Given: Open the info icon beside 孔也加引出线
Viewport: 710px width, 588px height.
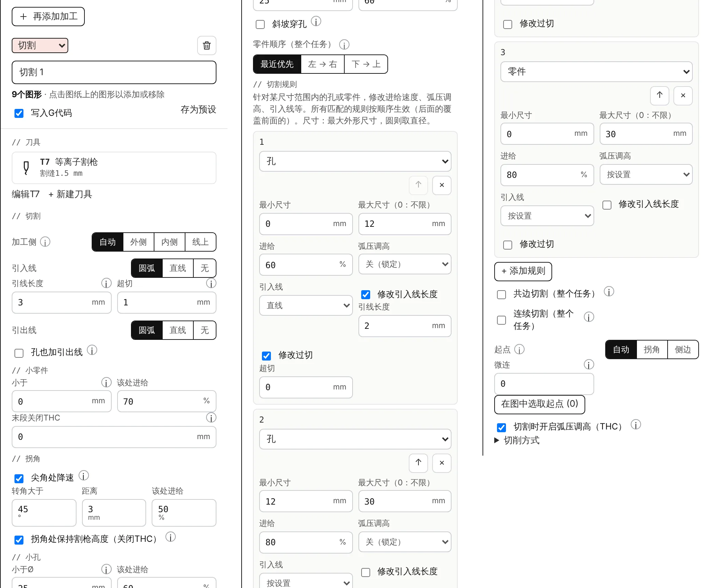Looking at the screenshot, I should [92, 351].
